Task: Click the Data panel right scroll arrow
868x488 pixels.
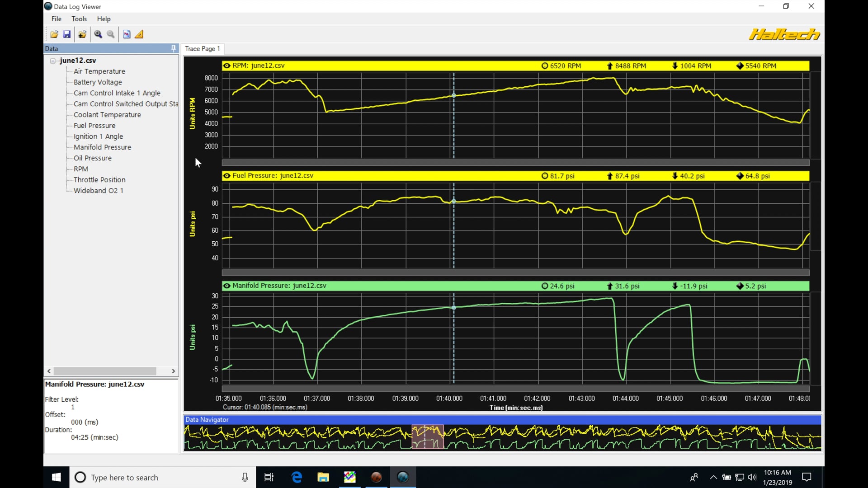Action: [x=173, y=371]
